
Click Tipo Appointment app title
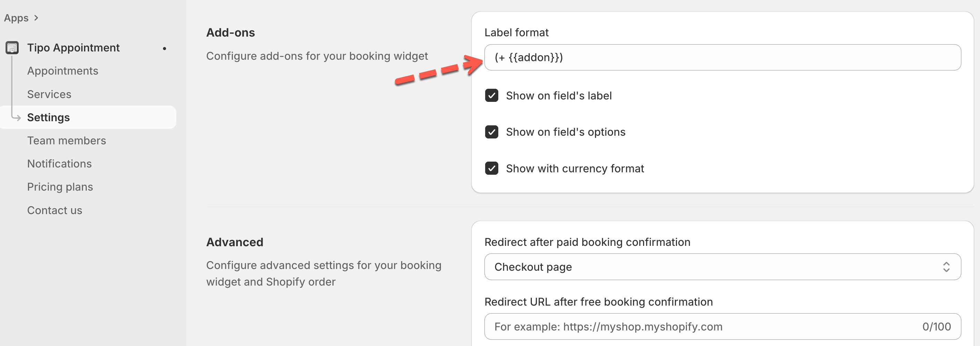point(73,48)
